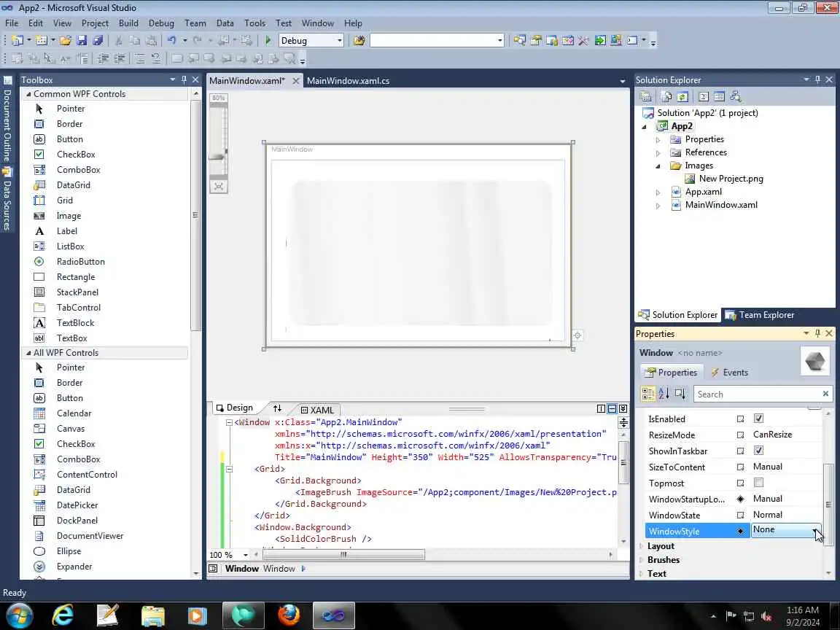
Task: Sort properties alphabetically with the A-Z icon
Action: coord(664,394)
